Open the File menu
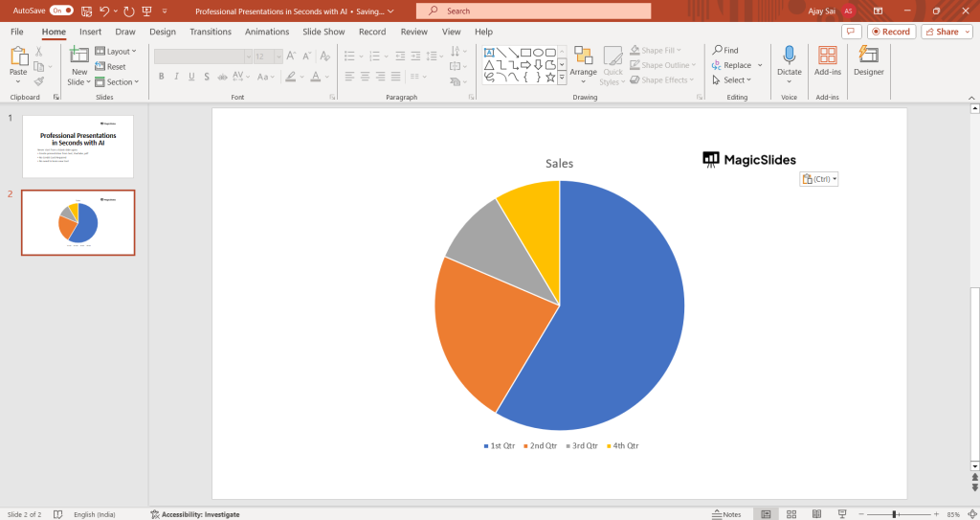This screenshot has width=980, height=520. pyautogui.click(x=17, y=32)
